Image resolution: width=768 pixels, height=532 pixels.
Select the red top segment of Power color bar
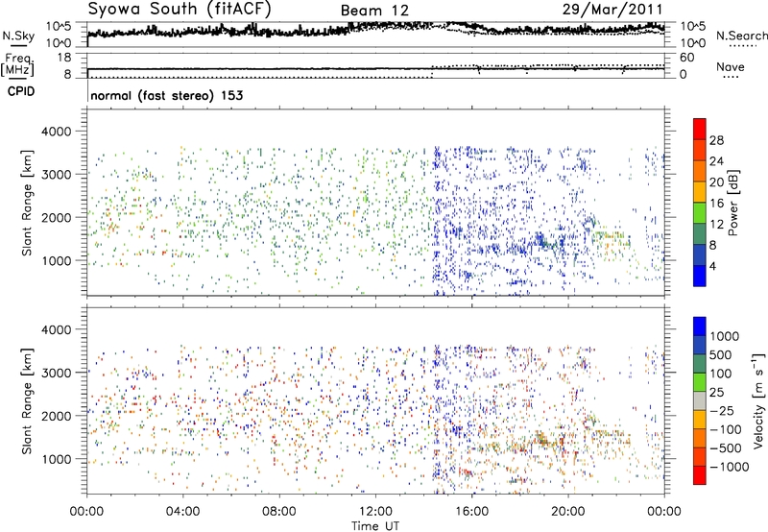coord(700,130)
